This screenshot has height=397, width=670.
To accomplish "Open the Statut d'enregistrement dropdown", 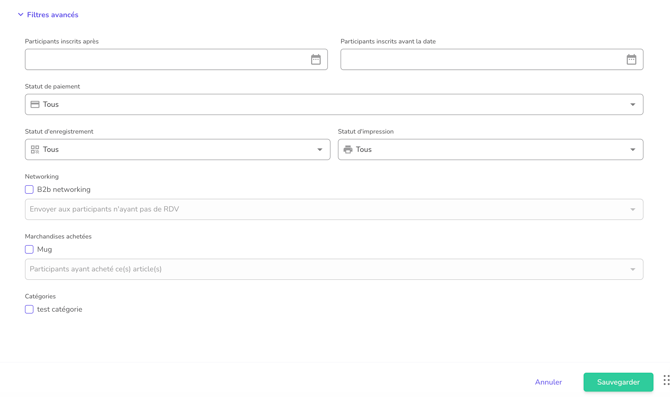I will 177,150.
